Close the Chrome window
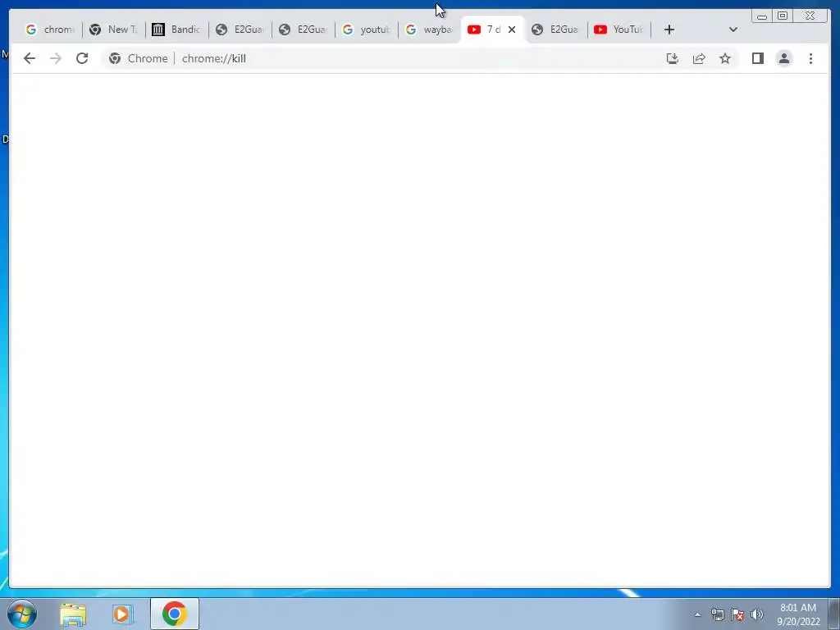The image size is (840, 630). (x=810, y=16)
